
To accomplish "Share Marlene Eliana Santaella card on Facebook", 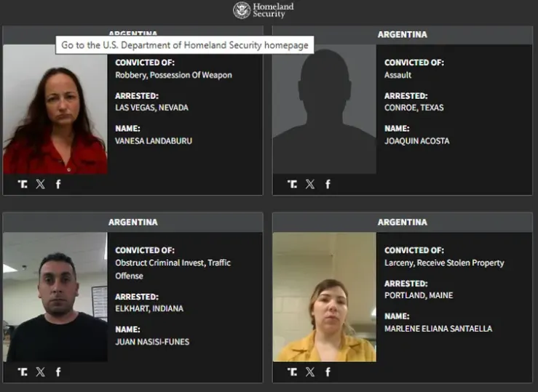I will click(x=328, y=372).
